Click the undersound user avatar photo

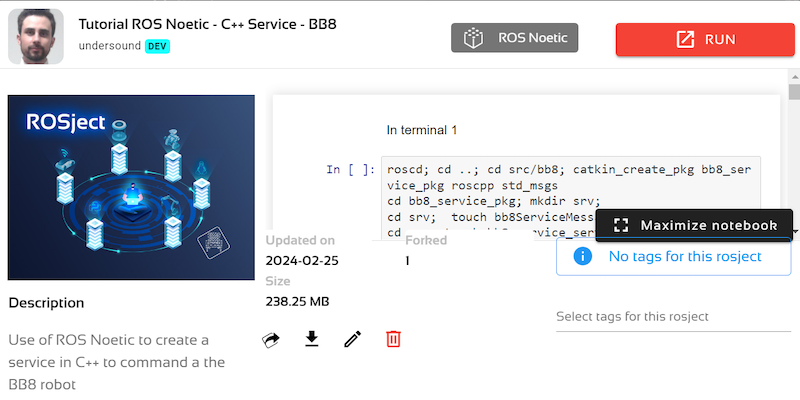click(x=36, y=37)
